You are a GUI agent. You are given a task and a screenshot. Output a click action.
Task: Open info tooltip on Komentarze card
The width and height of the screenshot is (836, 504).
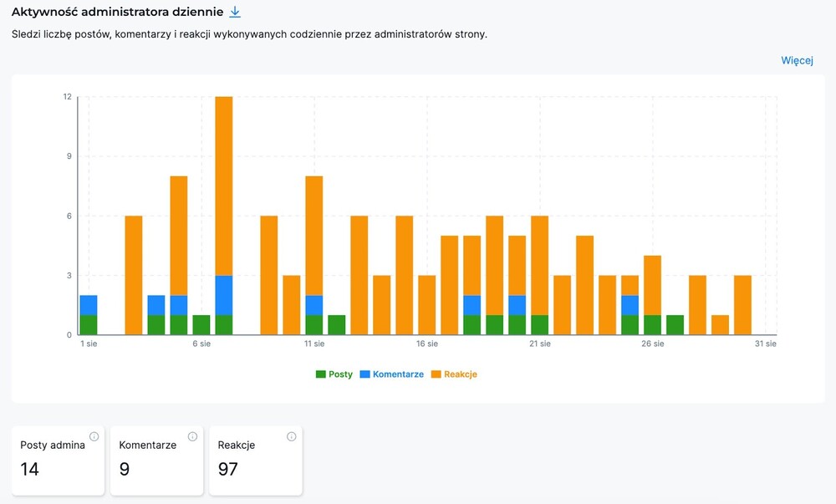[x=192, y=436]
